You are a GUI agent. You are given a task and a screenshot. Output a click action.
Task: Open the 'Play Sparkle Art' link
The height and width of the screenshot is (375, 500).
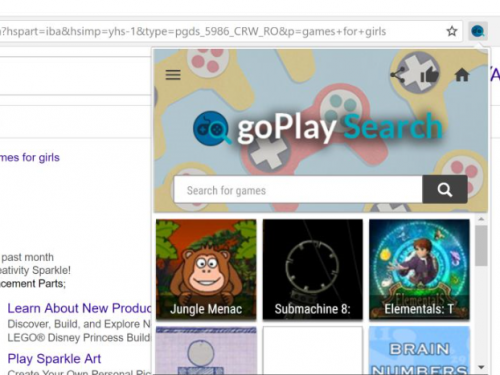click(x=54, y=359)
